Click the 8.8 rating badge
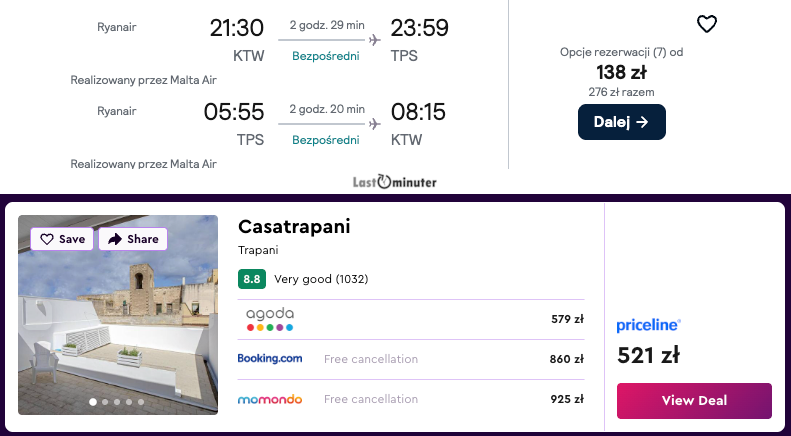The height and width of the screenshot is (436, 791). 251,279
